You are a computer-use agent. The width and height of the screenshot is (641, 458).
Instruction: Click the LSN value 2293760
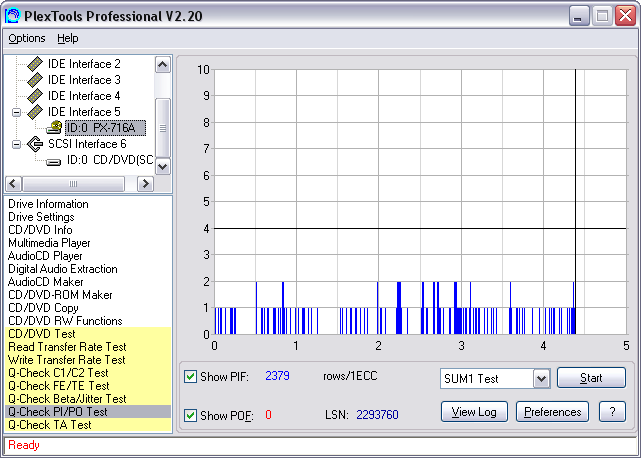(377, 415)
